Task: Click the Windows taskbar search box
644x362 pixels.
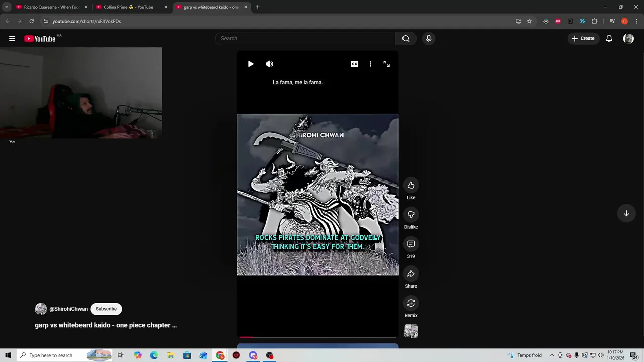Action: pyautogui.click(x=64, y=355)
